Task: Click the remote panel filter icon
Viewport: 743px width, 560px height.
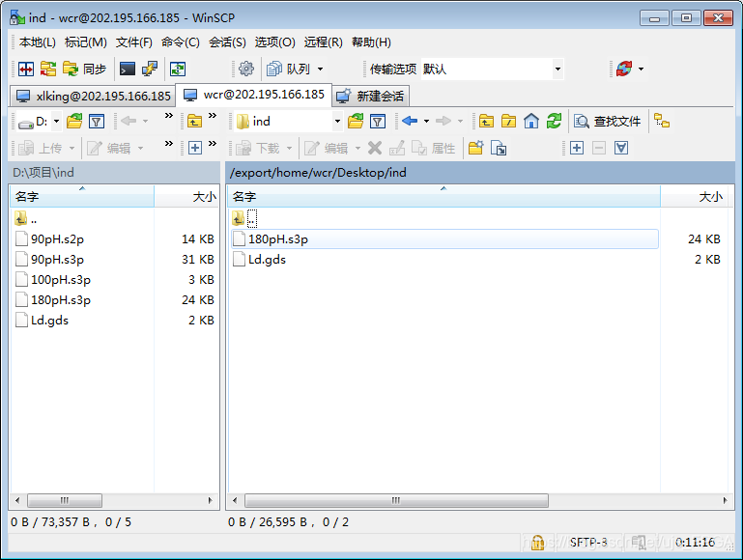Action: [378, 121]
